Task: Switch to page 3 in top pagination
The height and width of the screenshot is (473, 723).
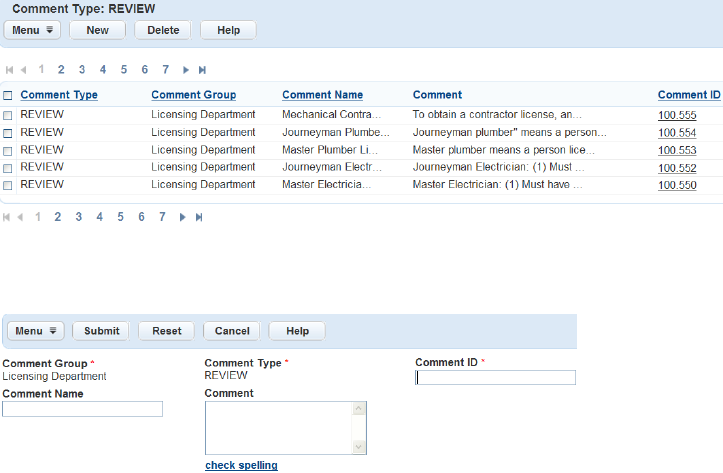Action: 82,70
